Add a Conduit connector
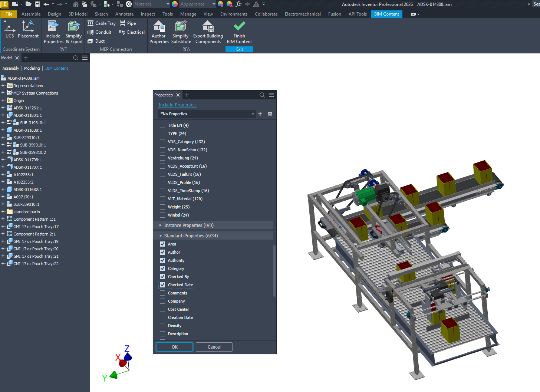 point(99,32)
